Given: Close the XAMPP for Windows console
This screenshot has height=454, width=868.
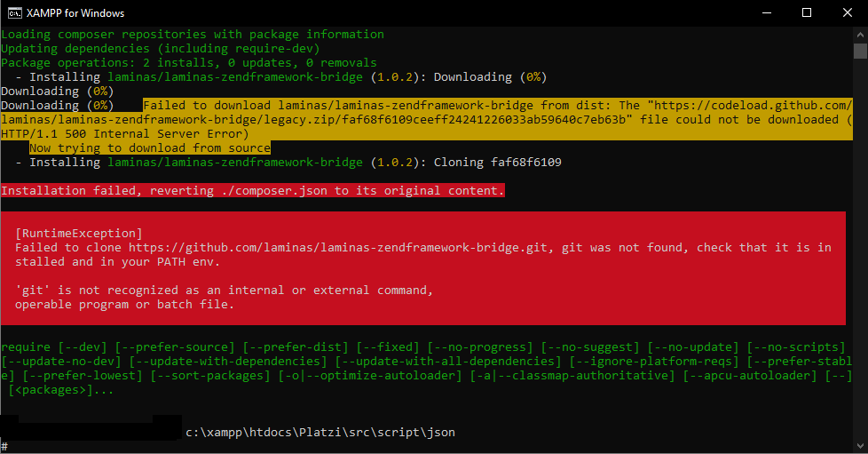Looking at the screenshot, I should 848,12.
